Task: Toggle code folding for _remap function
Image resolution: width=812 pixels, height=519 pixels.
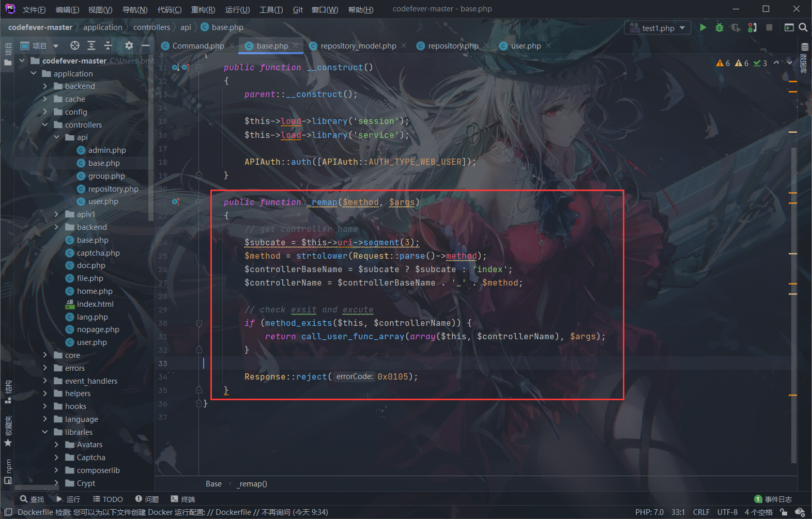Action: 199,202
